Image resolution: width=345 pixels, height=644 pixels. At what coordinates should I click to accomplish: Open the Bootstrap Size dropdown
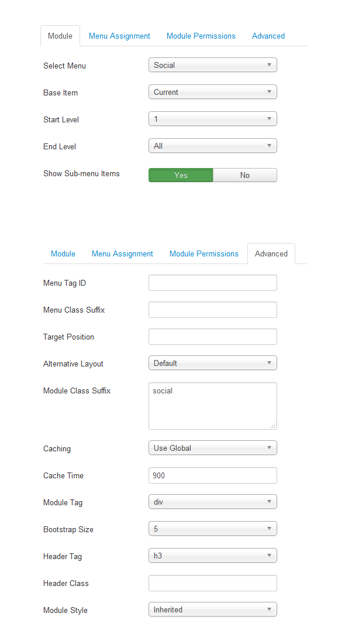coord(212,529)
